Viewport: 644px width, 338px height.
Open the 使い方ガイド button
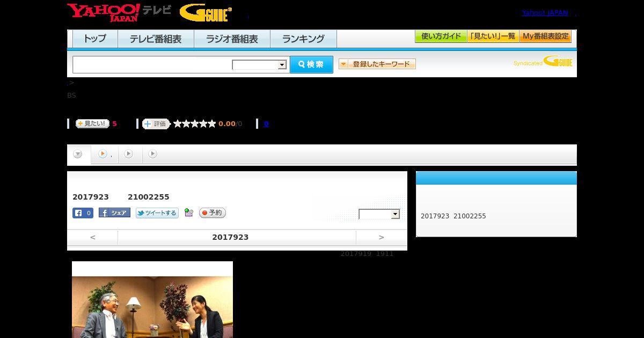441,36
